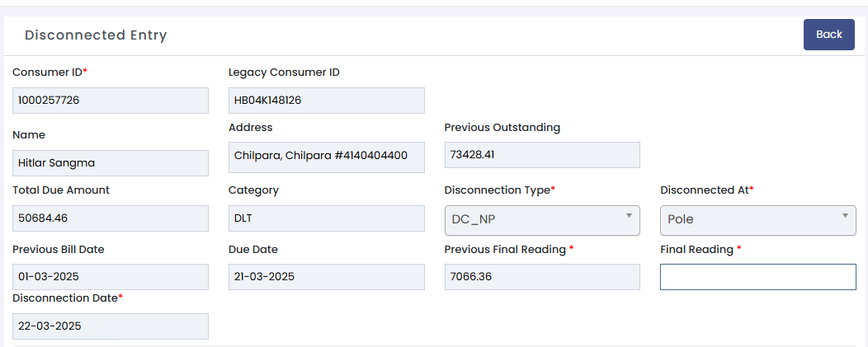The image size is (868, 347).
Task: Click the Disconnection Type label
Action: click(497, 190)
